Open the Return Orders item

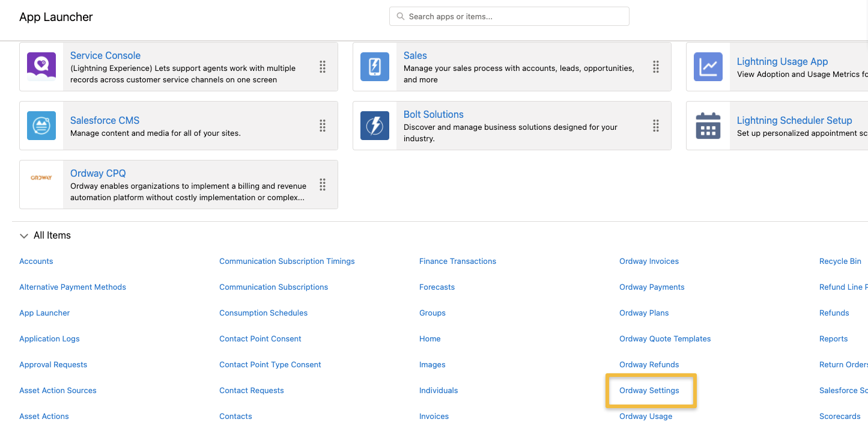coord(843,364)
